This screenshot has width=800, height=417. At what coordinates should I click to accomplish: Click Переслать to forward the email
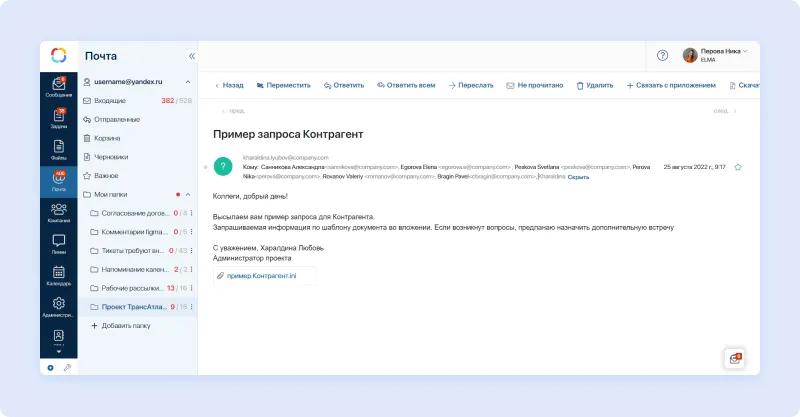coord(471,85)
